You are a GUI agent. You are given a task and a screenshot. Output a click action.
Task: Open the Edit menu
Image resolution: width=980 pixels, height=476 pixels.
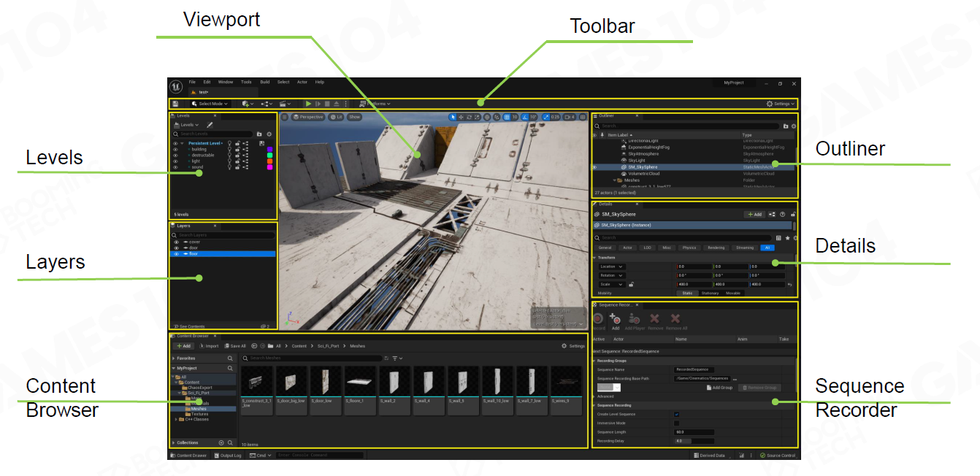207,82
